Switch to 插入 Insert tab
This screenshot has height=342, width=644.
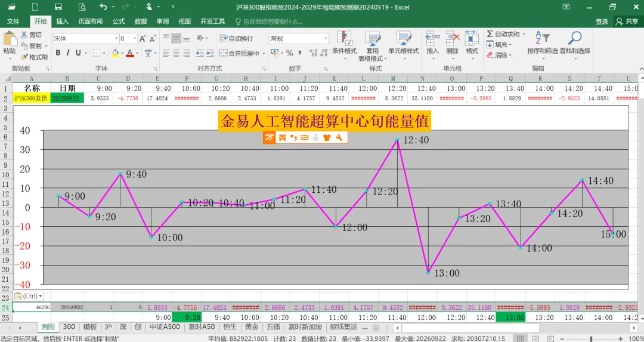(63, 21)
